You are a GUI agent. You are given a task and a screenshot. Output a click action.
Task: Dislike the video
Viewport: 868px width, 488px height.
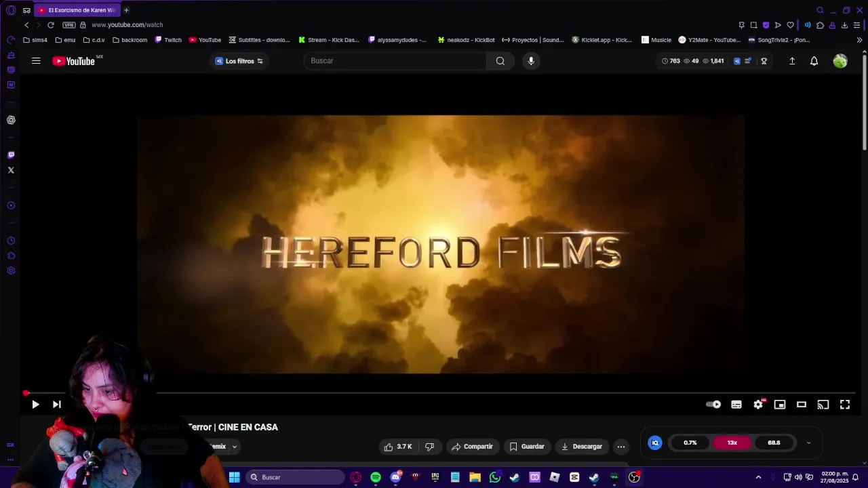click(429, 447)
